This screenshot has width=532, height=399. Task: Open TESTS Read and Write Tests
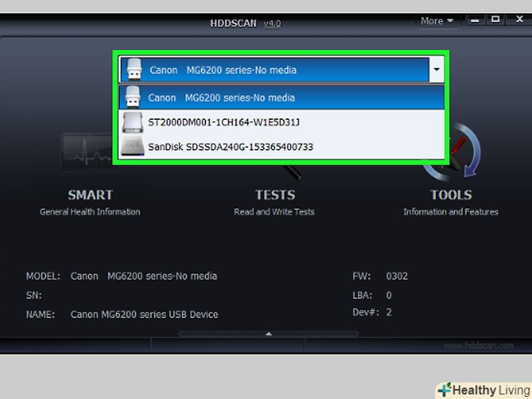[x=275, y=202]
